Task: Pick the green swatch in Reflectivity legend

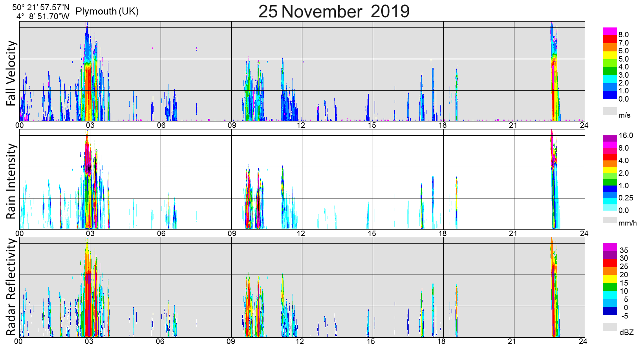Action: [x=610, y=287]
